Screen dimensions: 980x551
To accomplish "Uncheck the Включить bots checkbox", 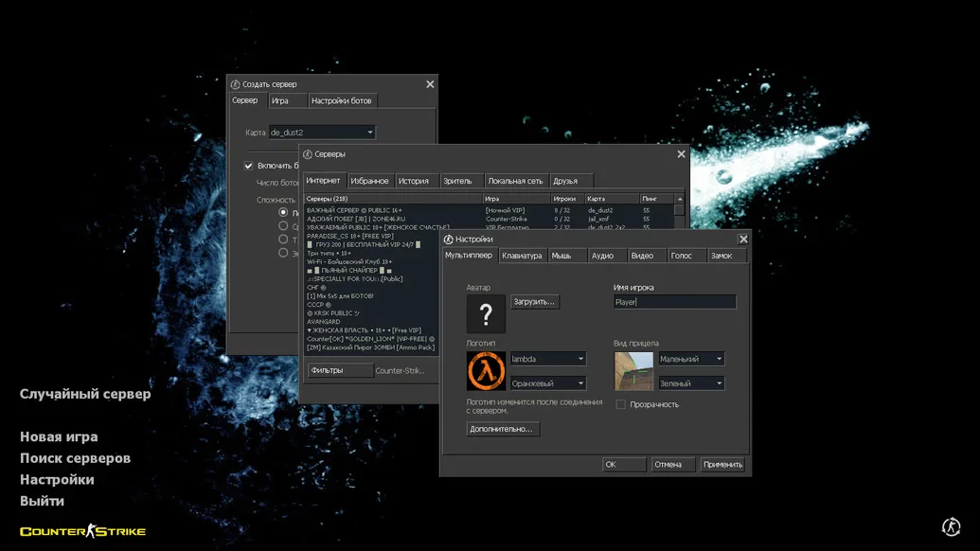I will click(249, 166).
